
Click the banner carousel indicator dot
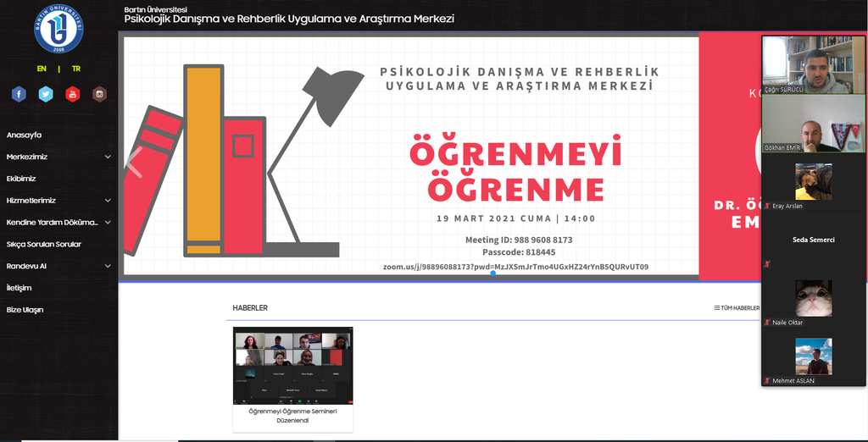[492, 273]
